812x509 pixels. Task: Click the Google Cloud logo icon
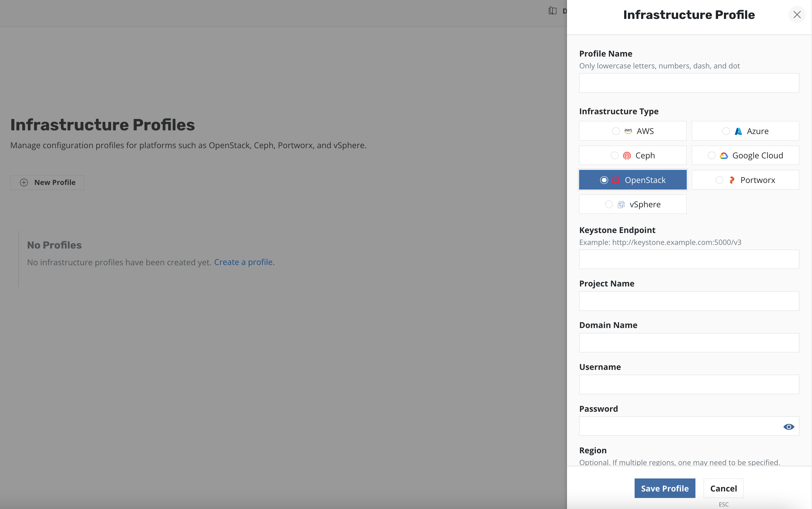(x=723, y=156)
